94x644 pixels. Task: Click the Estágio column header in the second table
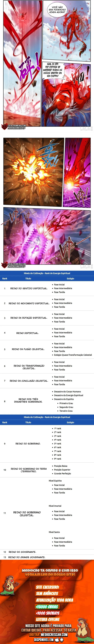(x=70, y=422)
